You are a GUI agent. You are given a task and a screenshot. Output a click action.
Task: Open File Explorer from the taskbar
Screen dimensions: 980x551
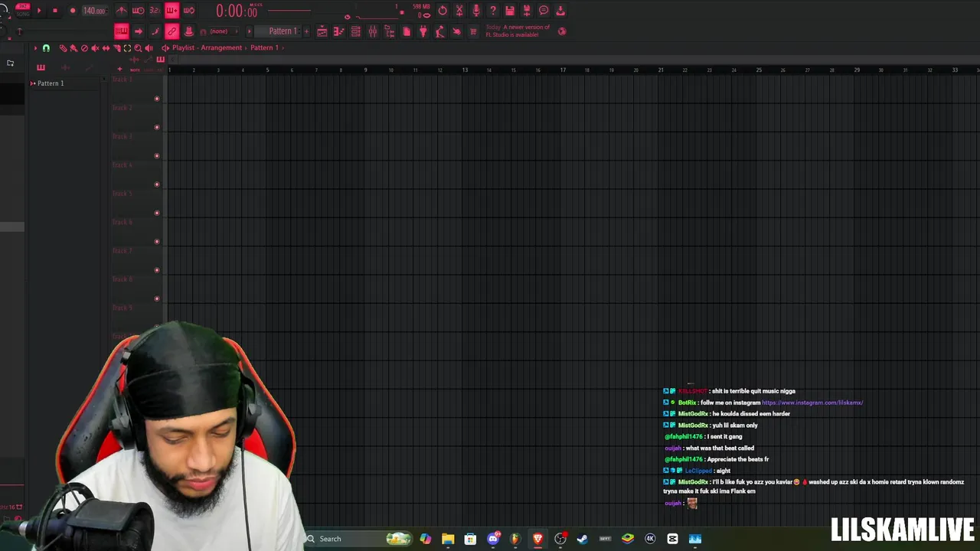(x=448, y=539)
